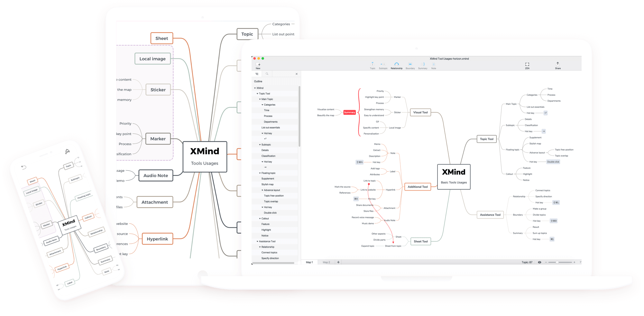Collapse the XMind root in outline
This screenshot has height=316, width=644.
pyautogui.click(x=255, y=88)
